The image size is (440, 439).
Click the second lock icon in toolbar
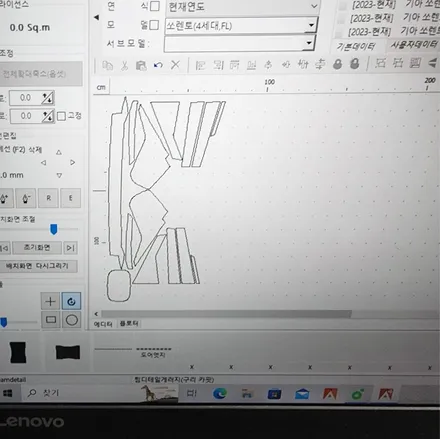coord(355,64)
